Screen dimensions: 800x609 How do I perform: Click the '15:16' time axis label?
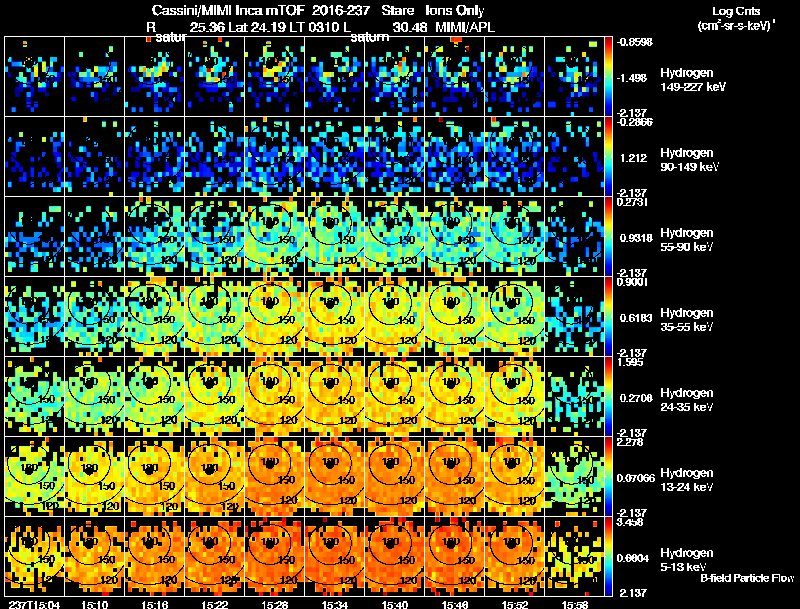click(x=155, y=605)
